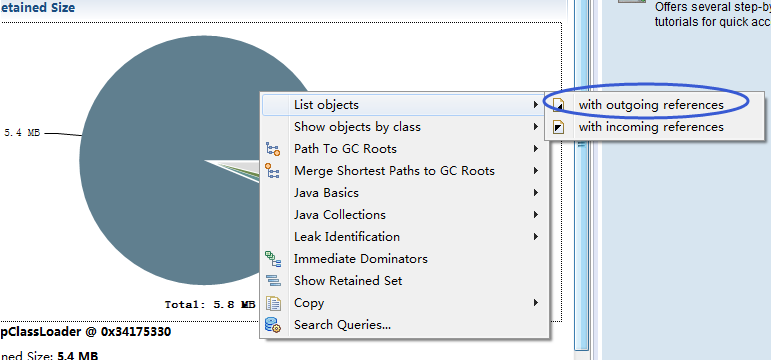Expand arrow beside Java Collections
This screenshot has height=360, width=771.
(536, 215)
